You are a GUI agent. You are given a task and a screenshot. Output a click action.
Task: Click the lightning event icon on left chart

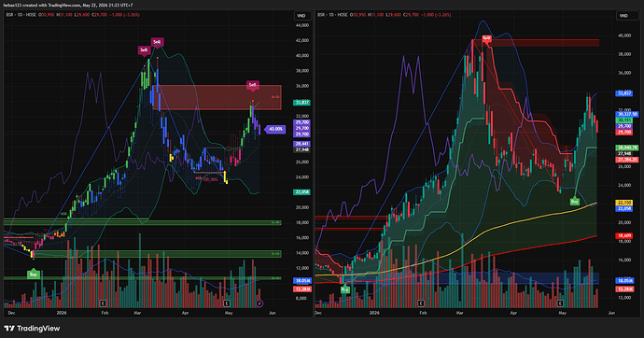coord(259,303)
